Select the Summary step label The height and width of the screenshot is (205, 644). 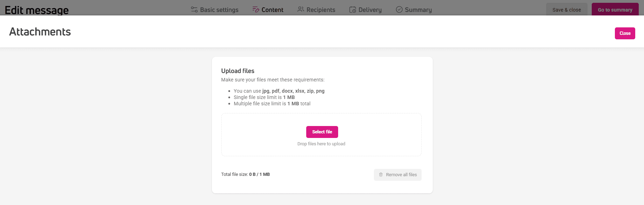coord(418,10)
